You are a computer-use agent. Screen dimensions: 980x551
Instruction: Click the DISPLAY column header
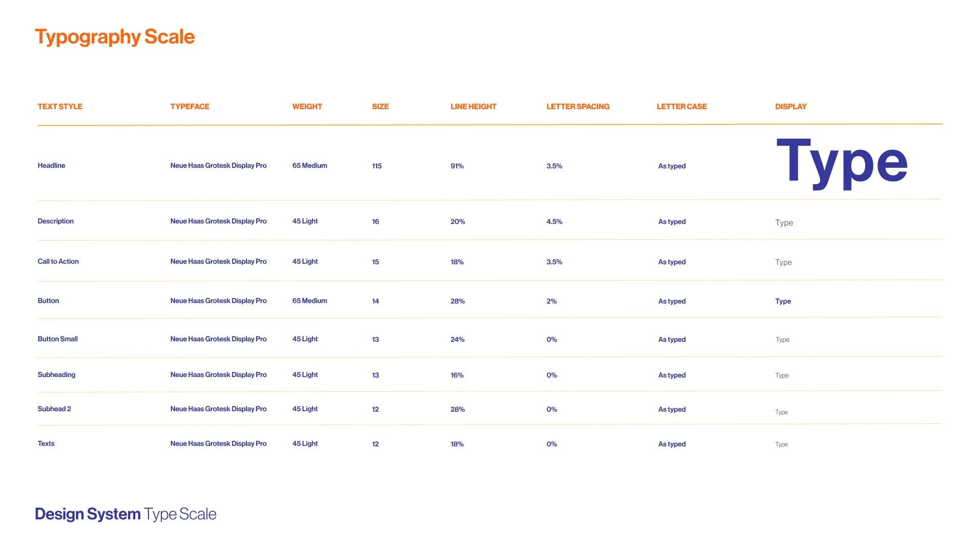(x=790, y=107)
